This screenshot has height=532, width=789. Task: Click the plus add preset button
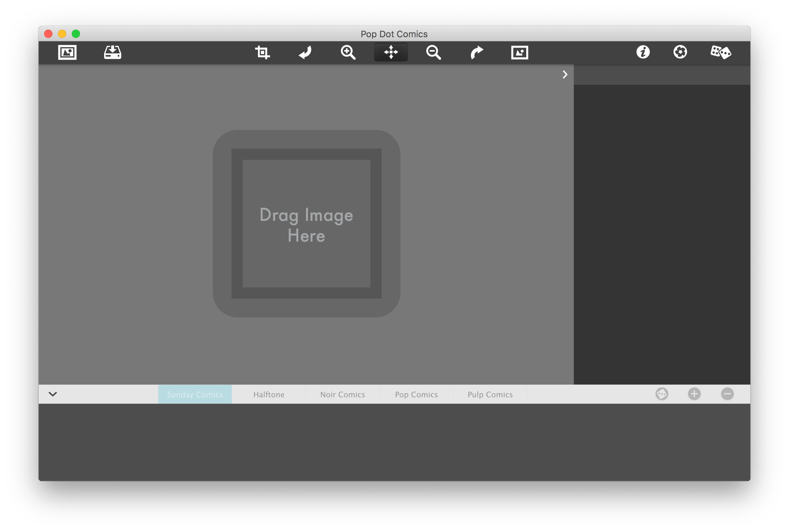(694, 394)
